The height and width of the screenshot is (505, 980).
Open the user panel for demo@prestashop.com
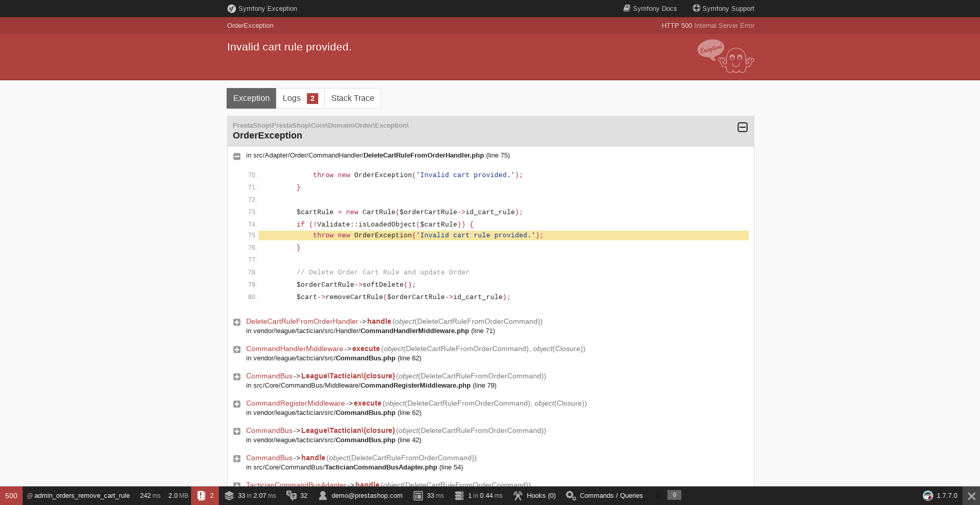click(361, 495)
